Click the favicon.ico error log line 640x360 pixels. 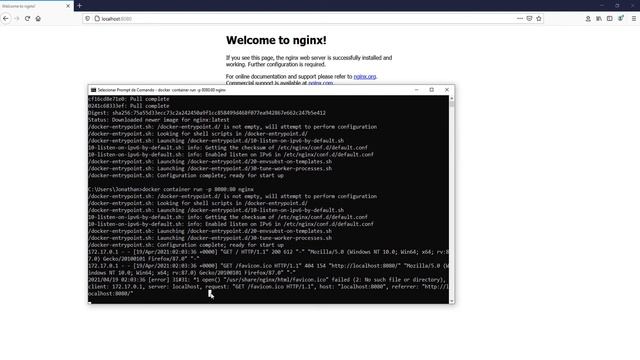[268, 287]
